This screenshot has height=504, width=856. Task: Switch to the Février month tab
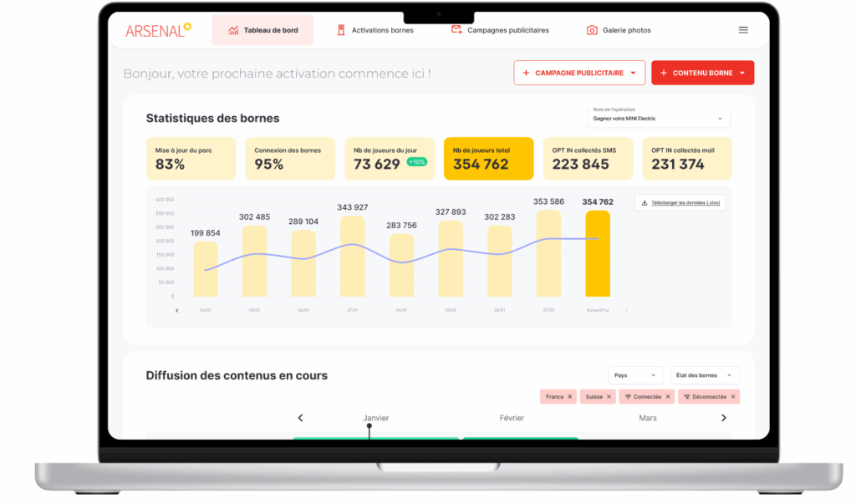click(512, 418)
